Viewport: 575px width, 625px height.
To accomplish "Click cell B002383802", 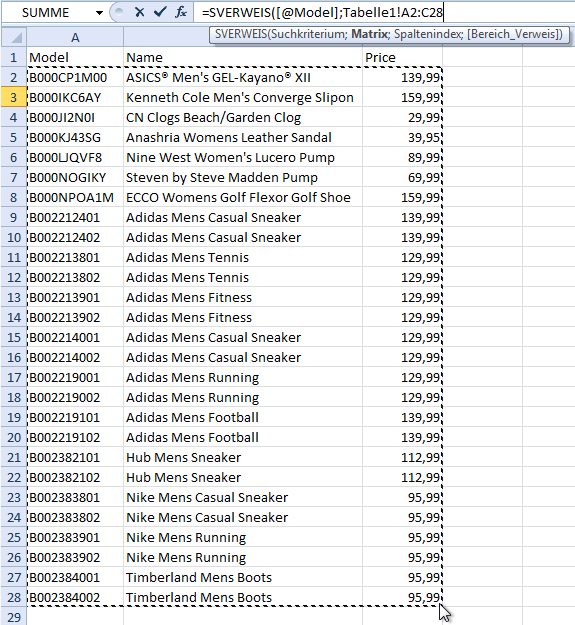I will click(x=75, y=517).
